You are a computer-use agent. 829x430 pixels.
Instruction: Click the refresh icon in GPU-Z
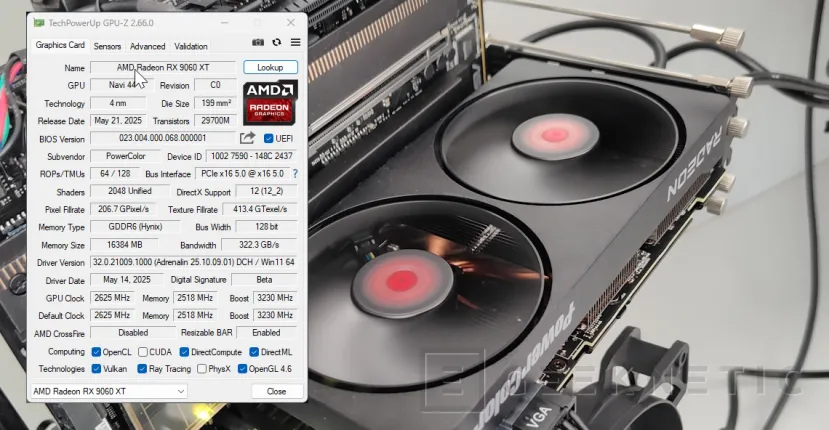pyautogui.click(x=277, y=42)
